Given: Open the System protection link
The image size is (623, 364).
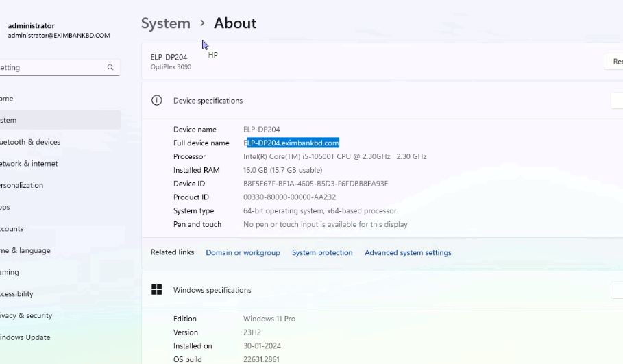Looking at the screenshot, I should click(x=322, y=253).
